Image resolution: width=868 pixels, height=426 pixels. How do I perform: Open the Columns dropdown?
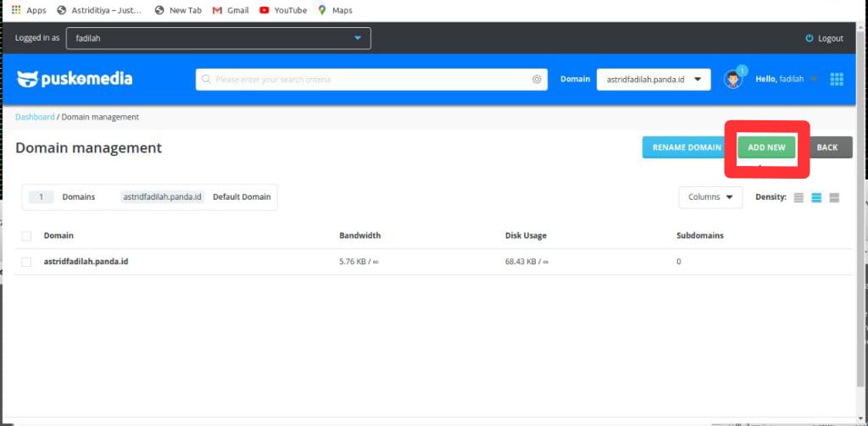[x=709, y=197]
